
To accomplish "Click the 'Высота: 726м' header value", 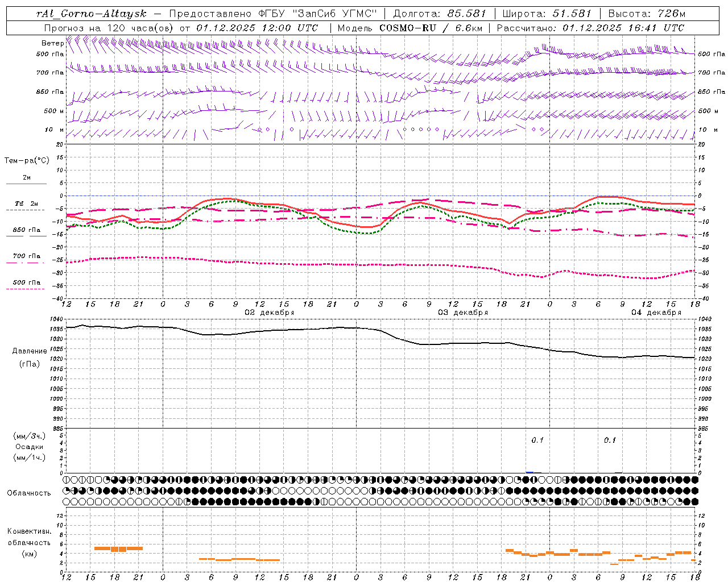I will pyautogui.click(x=647, y=14).
